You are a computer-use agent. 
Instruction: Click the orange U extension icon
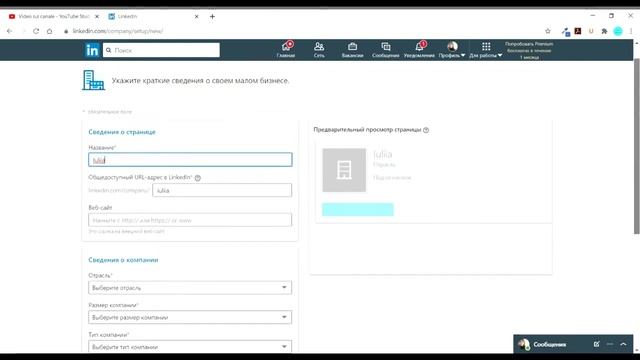[x=591, y=31]
